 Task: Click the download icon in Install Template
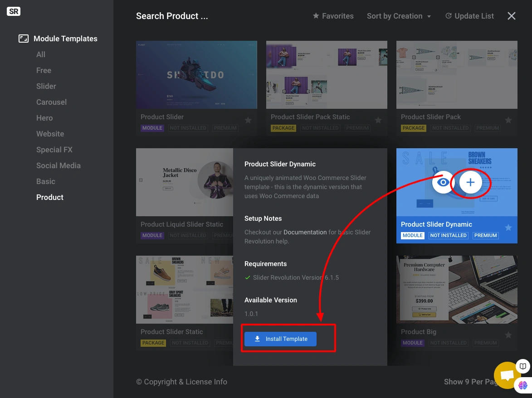[258, 339]
